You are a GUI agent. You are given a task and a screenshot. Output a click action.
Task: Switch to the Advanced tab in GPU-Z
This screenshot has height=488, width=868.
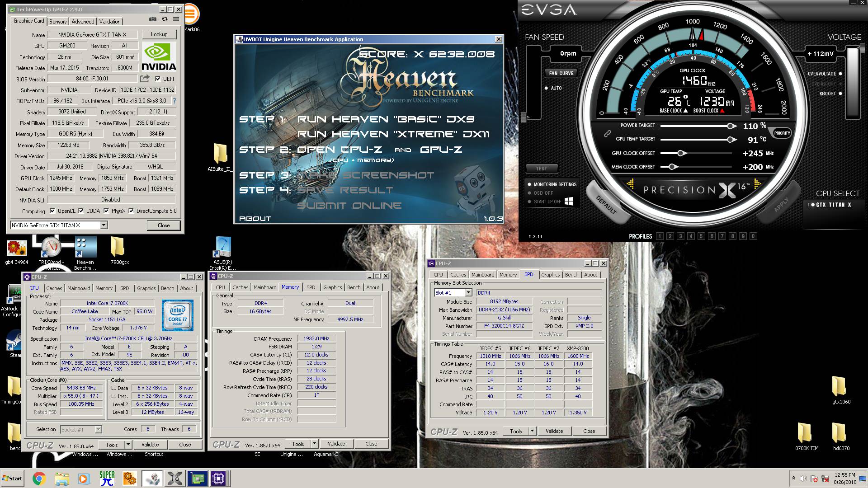pos(83,21)
